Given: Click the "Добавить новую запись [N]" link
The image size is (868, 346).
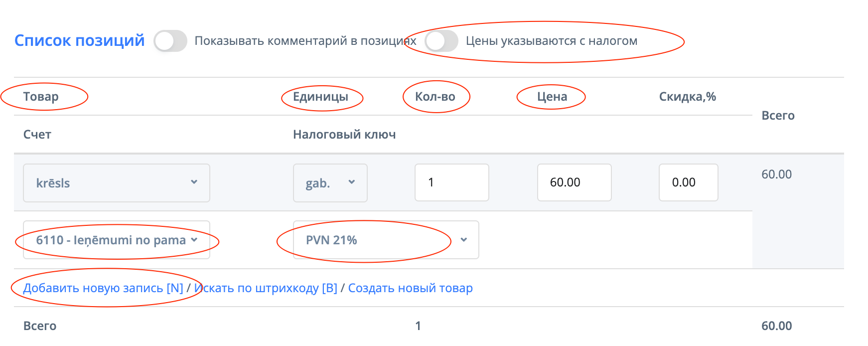Looking at the screenshot, I should coord(103,288).
